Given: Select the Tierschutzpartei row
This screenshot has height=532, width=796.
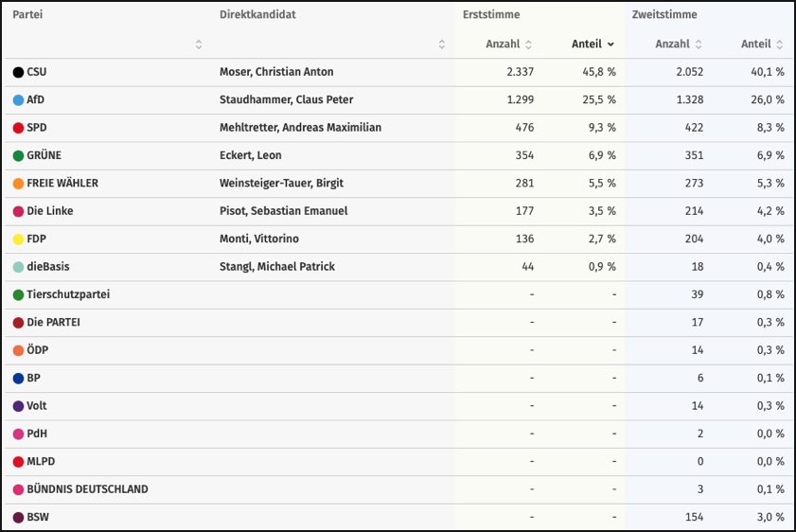Looking at the screenshot, I should click(x=68, y=294).
